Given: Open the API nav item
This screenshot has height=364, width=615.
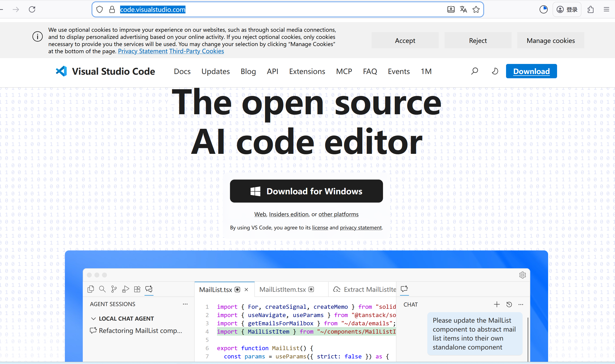Looking at the screenshot, I should (272, 71).
